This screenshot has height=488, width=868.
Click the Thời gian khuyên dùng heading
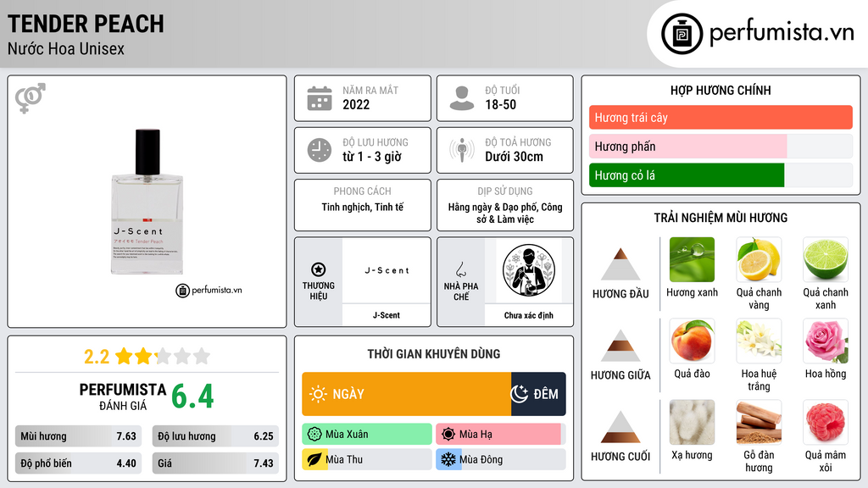click(x=434, y=353)
